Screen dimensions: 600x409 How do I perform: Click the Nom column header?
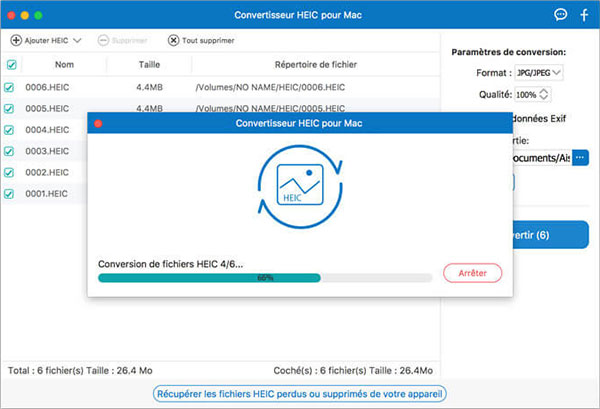pos(64,65)
